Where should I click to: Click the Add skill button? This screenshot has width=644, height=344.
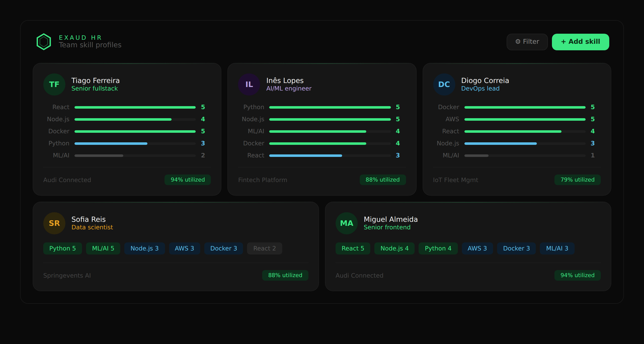580,42
